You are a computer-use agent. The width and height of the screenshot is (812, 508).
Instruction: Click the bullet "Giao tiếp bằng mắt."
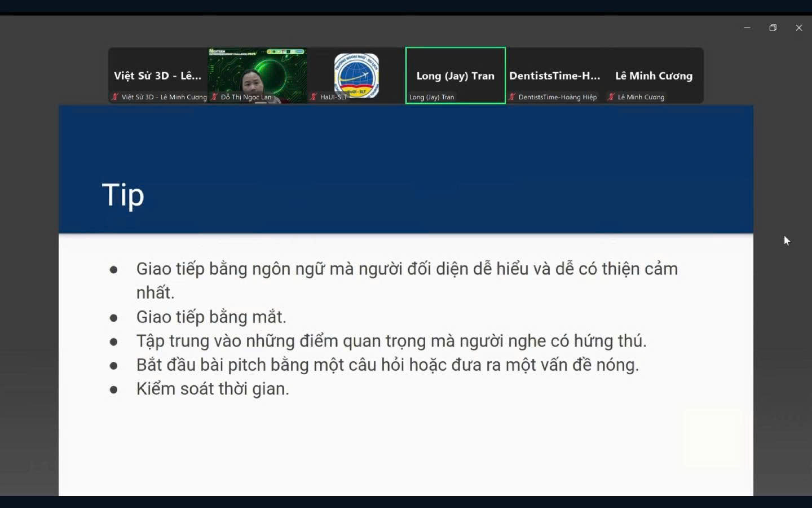click(211, 317)
